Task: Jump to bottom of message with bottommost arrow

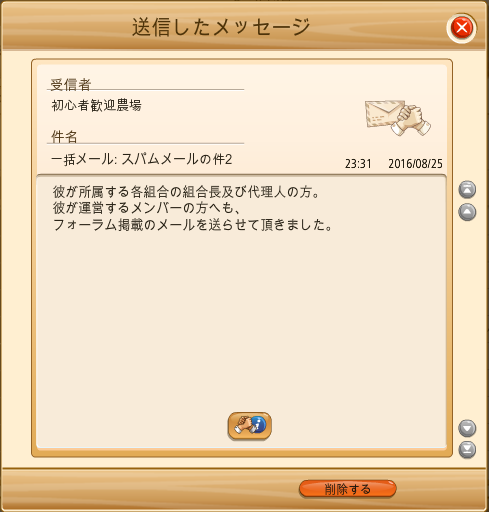Action: tap(467, 450)
